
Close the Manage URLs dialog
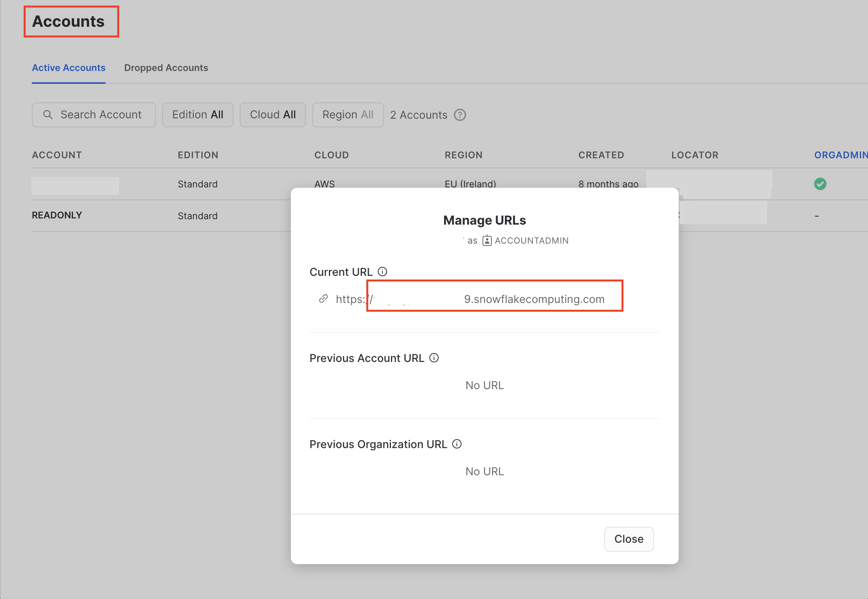(628, 539)
